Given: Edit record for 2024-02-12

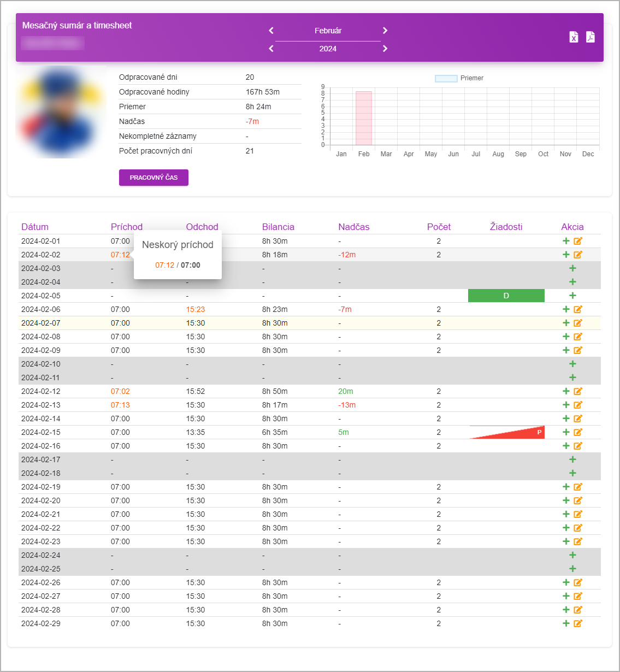Looking at the screenshot, I should 578,391.
